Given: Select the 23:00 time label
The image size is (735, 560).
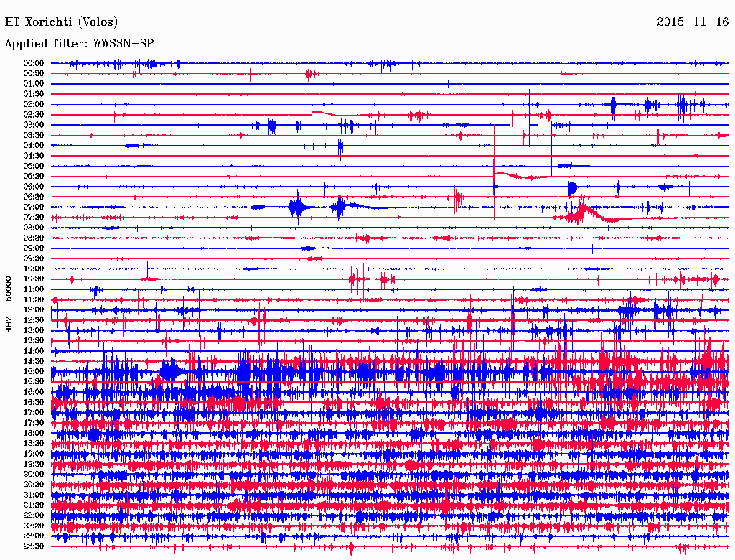Looking at the screenshot, I should point(34,536).
